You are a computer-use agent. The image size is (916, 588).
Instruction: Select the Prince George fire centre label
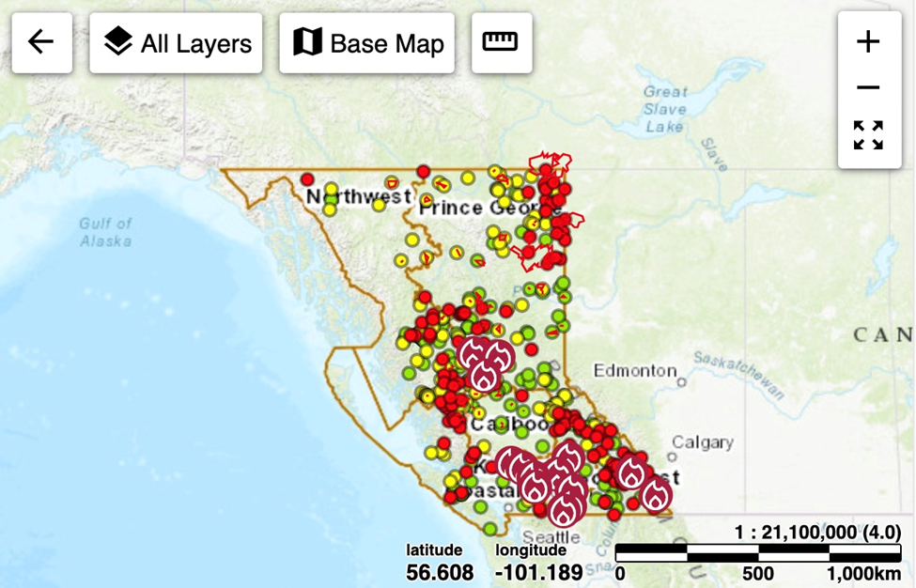click(x=479, y=208)
